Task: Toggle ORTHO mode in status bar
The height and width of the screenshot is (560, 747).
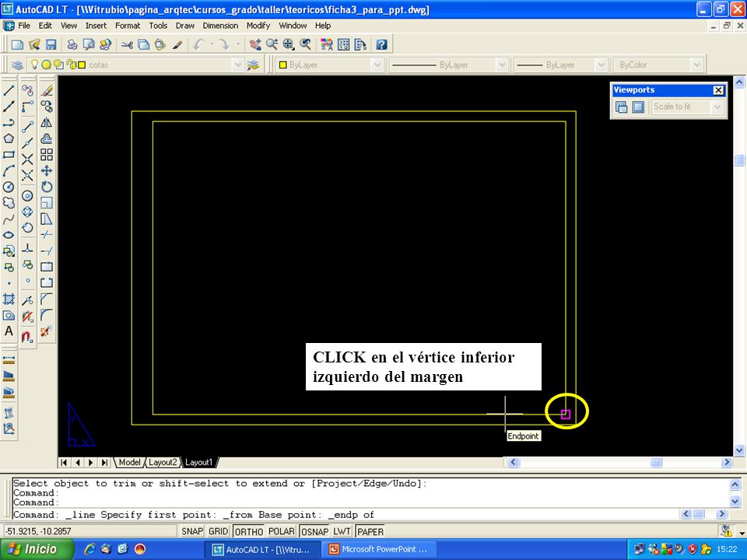Action: click(248, 531)
